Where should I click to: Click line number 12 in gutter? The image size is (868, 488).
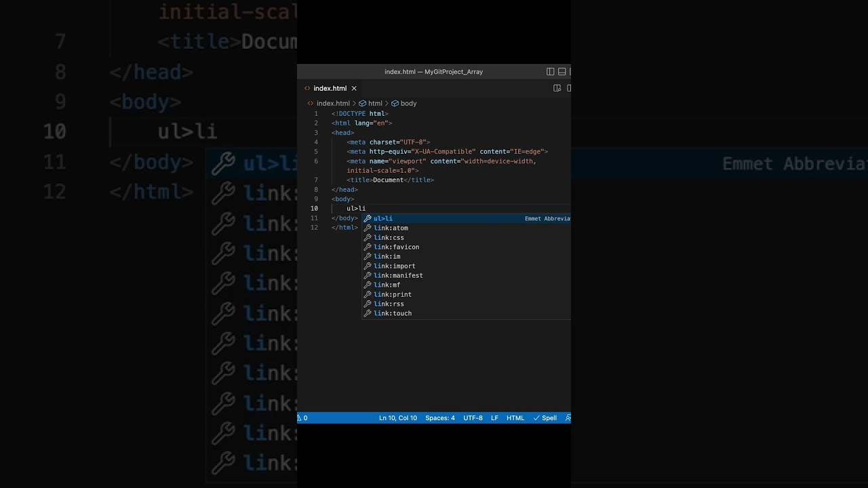coord(314,228)
